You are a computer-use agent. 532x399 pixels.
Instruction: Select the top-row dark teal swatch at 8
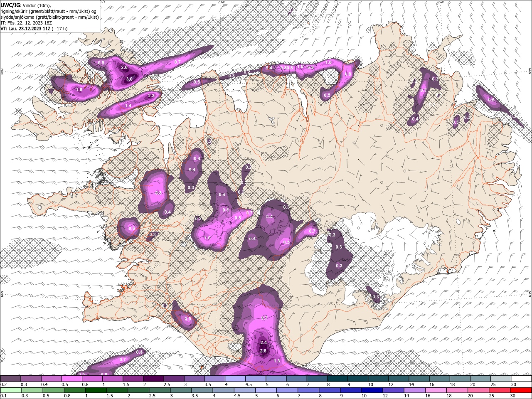(x=337, y=378)
